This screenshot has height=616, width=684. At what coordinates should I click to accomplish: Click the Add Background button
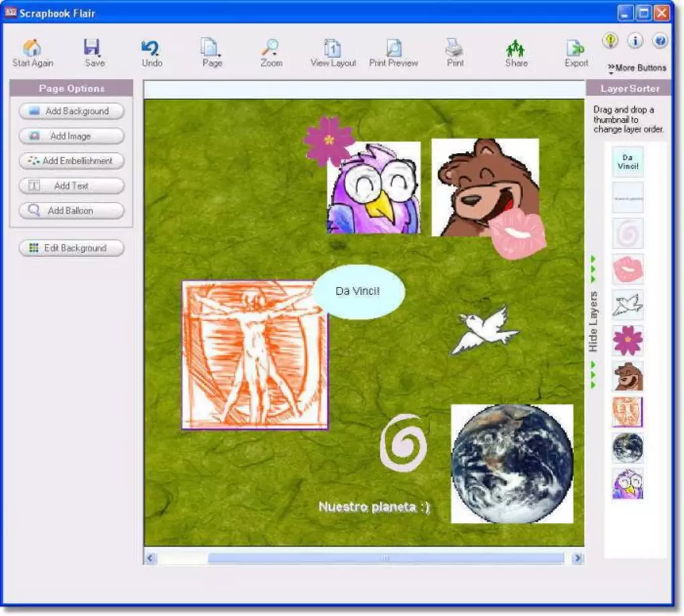pos(72,111)
